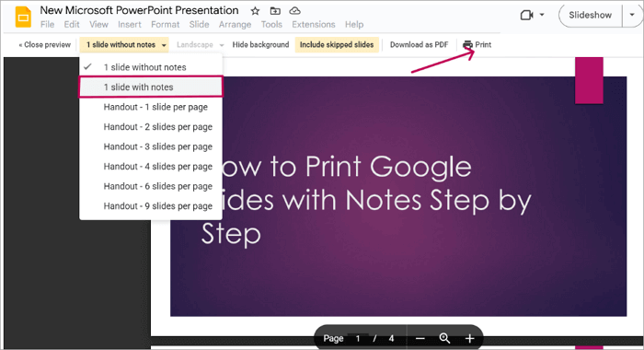Open Slideshow options dropdown arrow

[x=632, y=16]
